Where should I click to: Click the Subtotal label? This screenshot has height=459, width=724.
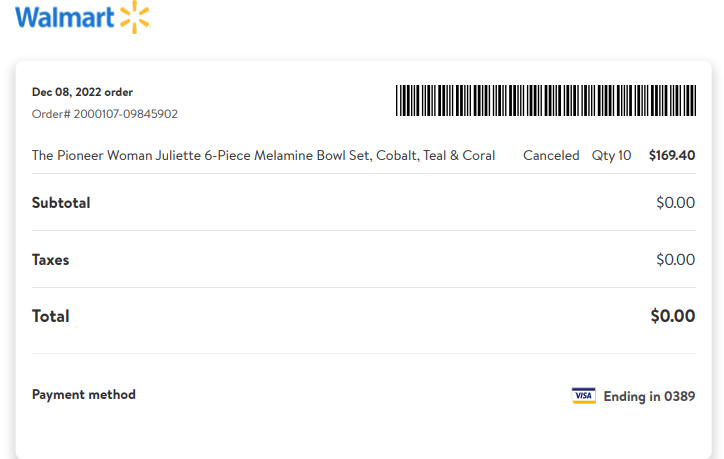[61, 203]
